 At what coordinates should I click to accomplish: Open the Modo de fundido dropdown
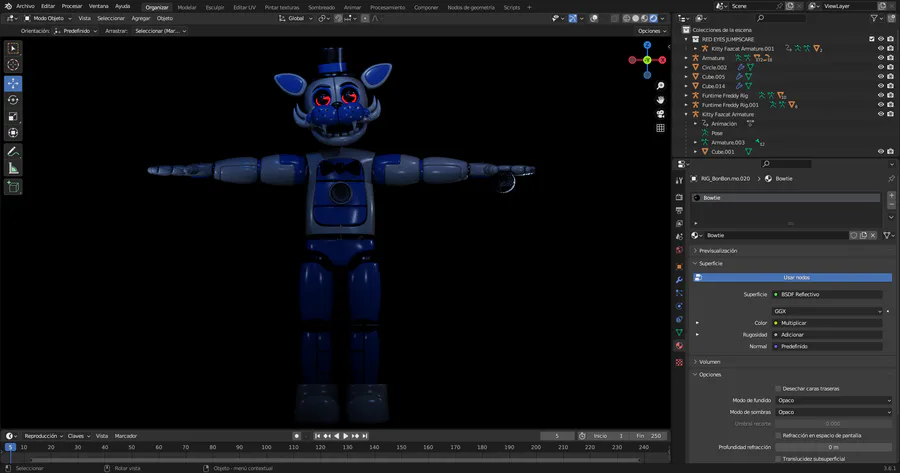coord(834,400)
